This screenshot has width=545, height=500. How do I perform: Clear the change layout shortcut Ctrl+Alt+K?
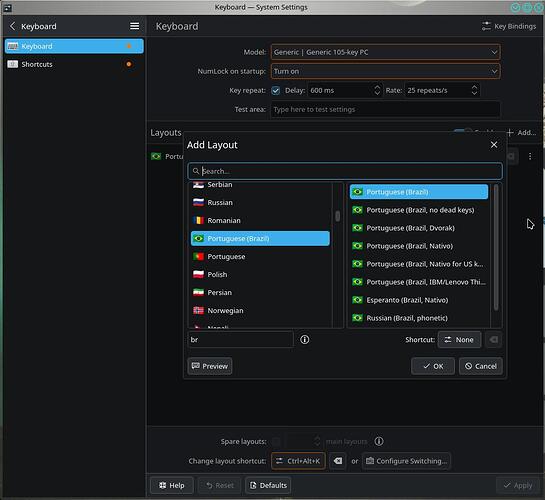pos(337,461)
